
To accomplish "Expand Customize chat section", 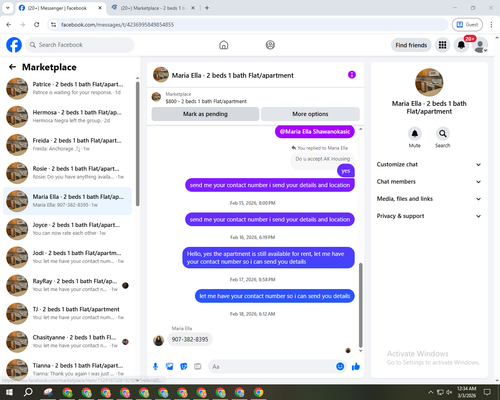I will (x=429, y=164).
